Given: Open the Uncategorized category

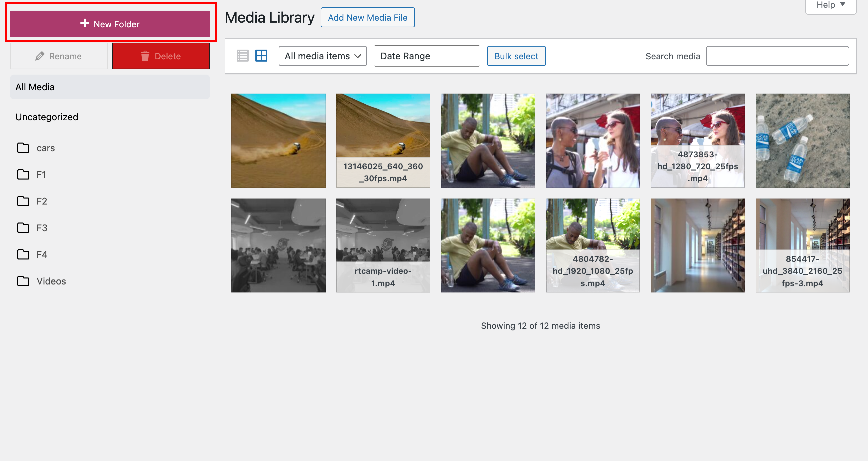Looking at the screenshot, I should [x=47, y=117].
